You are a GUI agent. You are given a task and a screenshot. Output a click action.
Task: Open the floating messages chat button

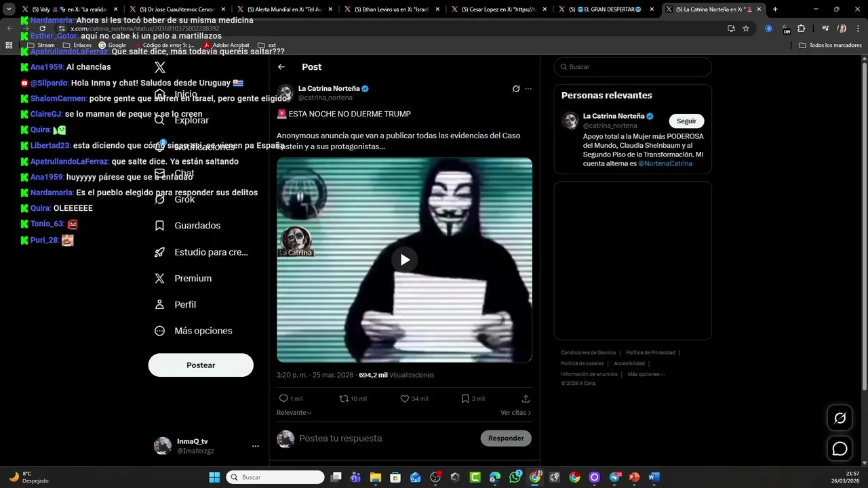840,449
